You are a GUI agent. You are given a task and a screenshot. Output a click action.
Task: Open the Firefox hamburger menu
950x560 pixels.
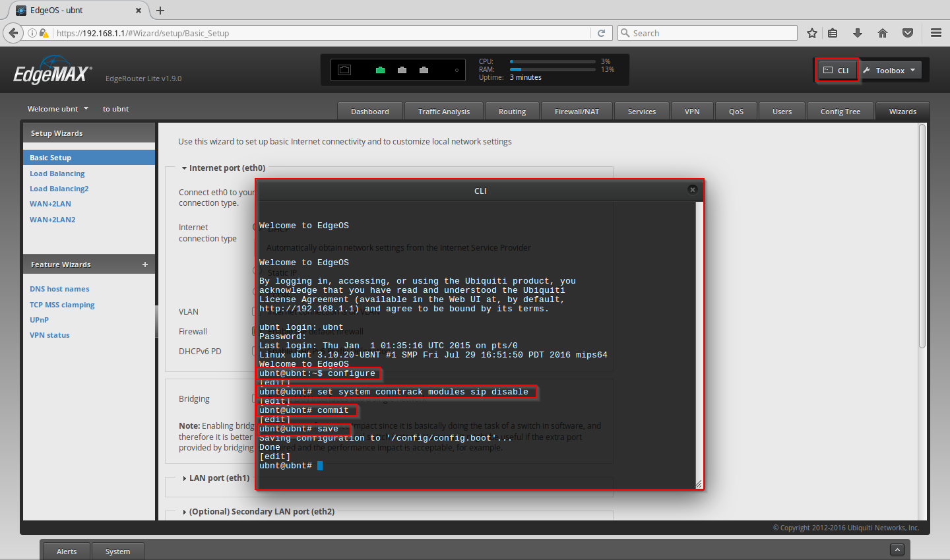click(935, 33)
